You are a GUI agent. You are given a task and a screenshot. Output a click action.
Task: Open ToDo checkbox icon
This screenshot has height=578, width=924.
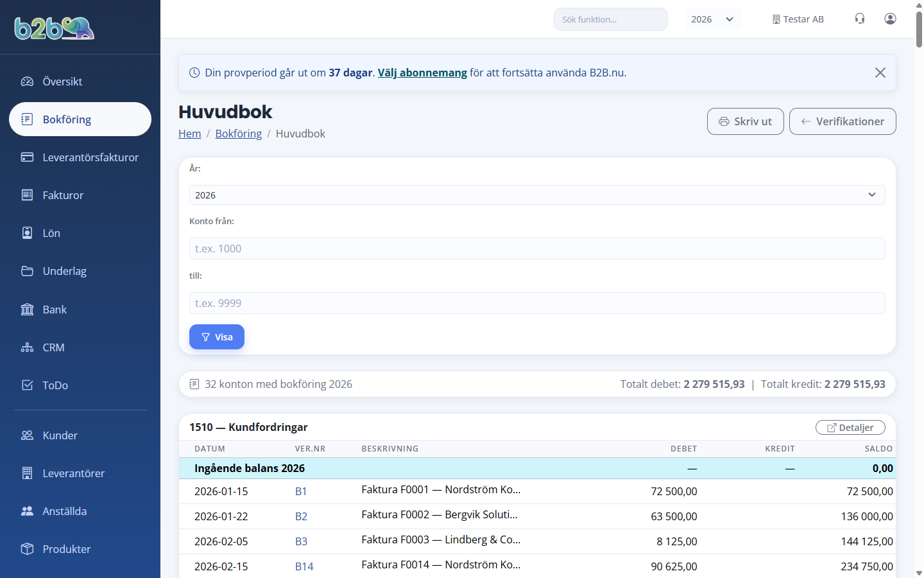pyautogui.click(x=27, y=385)
